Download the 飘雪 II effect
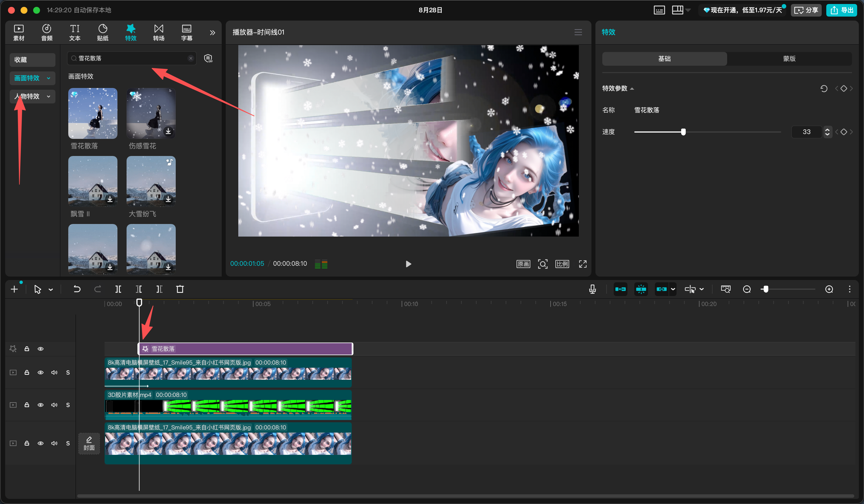The image size is (864, 504). (110, 199)
